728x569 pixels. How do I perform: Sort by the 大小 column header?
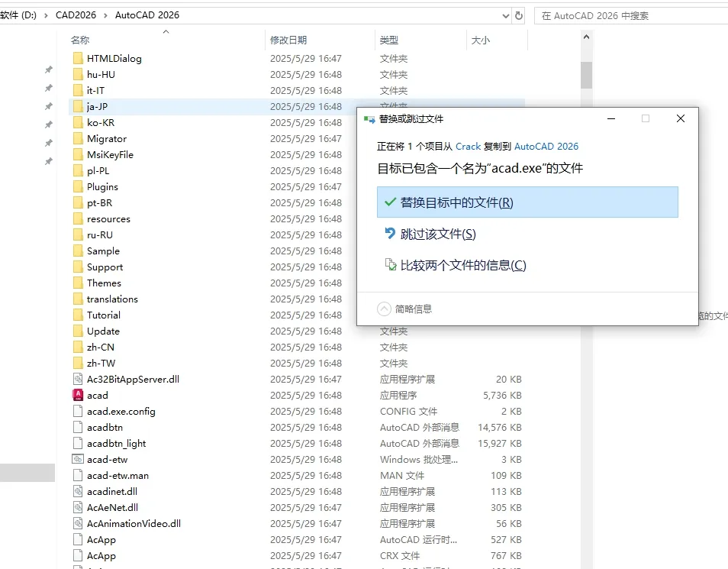pos(480,40)
